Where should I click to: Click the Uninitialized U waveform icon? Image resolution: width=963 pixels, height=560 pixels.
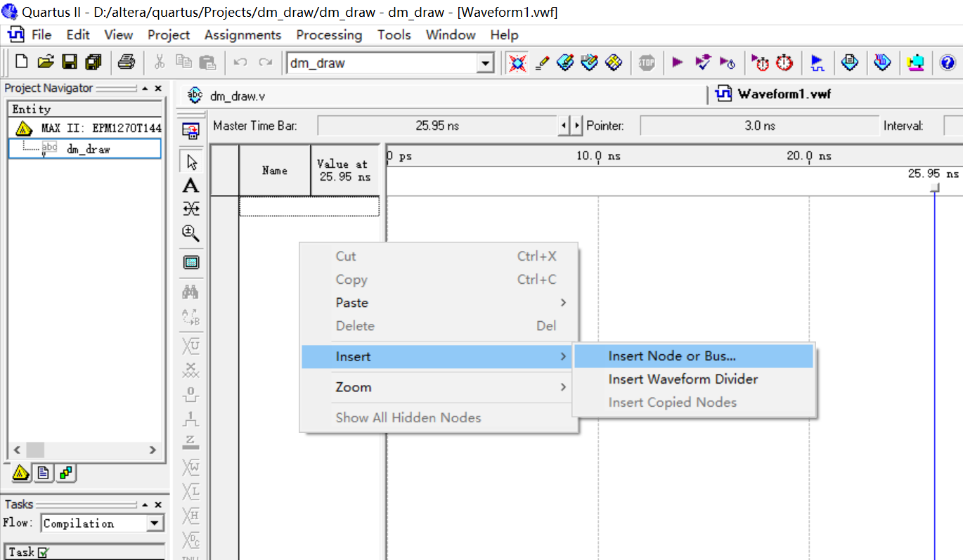coord(190,346)
